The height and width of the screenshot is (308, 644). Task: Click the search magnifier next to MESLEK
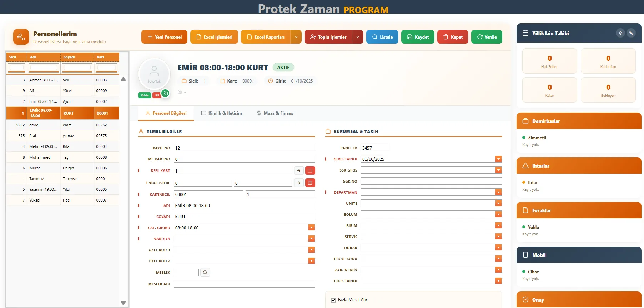205,273
